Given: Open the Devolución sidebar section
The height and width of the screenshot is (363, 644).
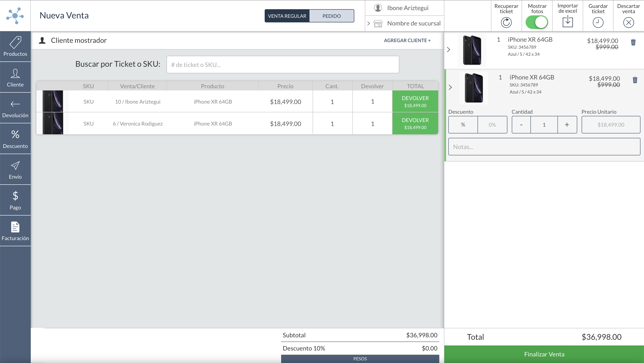Looking at the screenshot, I should pos(15,108).
